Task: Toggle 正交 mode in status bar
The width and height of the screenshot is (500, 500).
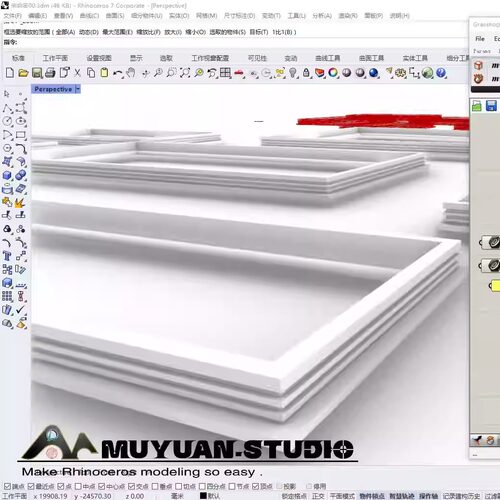Action: point(318,496)
